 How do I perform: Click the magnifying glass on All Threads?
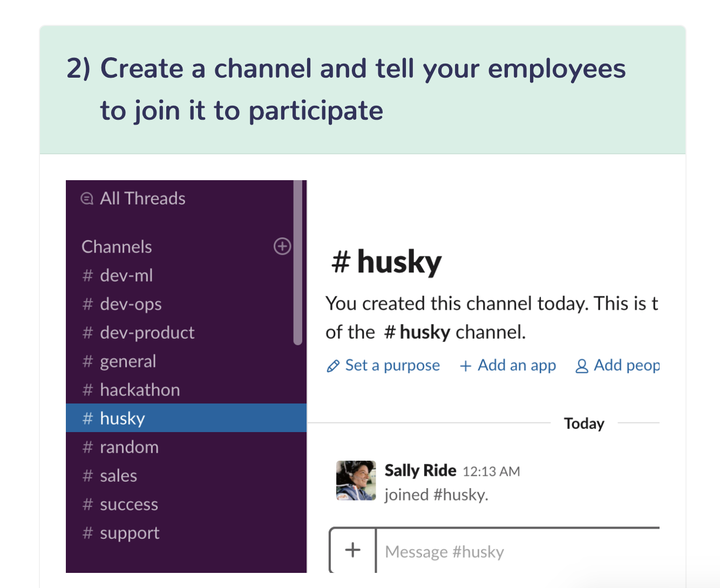tap(86, 199)
